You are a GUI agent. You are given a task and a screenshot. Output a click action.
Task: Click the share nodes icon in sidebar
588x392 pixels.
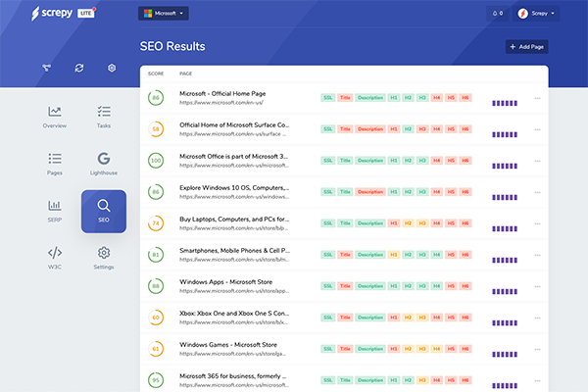(x=46, y=68)
